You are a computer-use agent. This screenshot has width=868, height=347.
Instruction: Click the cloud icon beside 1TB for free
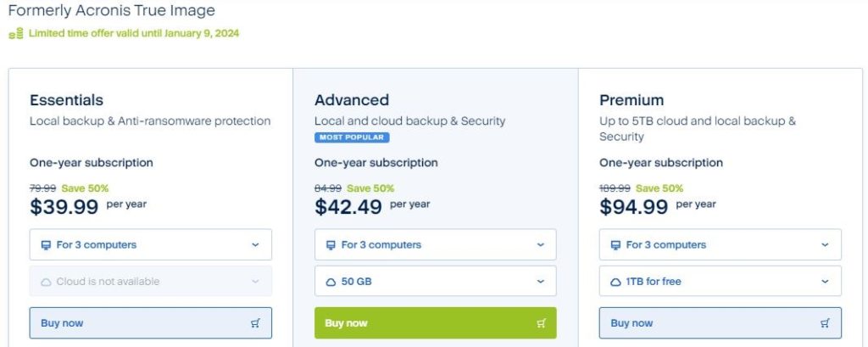615,283
